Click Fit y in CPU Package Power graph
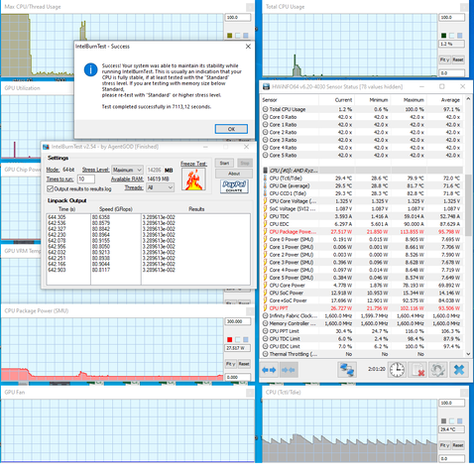The image size is (474, 476). tap(231, 364)
